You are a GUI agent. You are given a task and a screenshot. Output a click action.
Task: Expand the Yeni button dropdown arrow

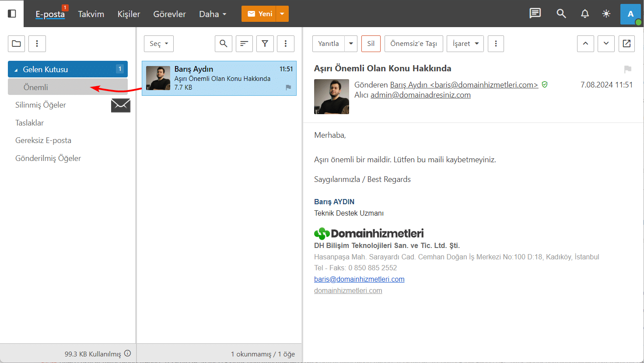click(x=282, y=14)
